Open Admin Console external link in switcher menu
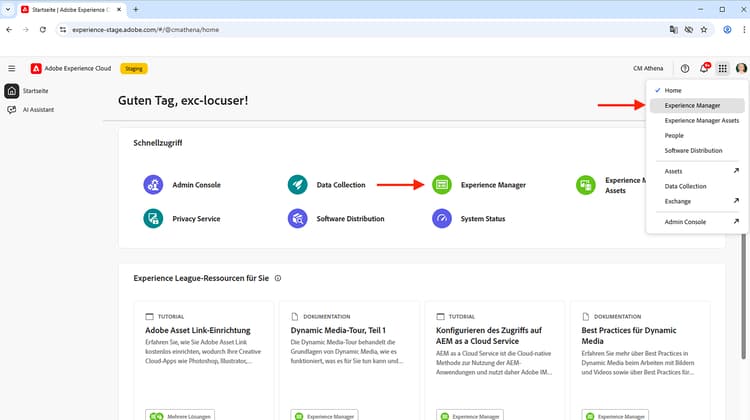Viewport: 750px width, 420px height. coord(696,221)
